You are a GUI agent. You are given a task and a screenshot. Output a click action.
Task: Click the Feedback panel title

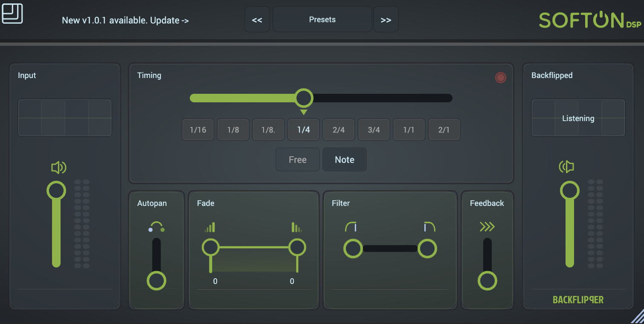(x=487, y=203)
